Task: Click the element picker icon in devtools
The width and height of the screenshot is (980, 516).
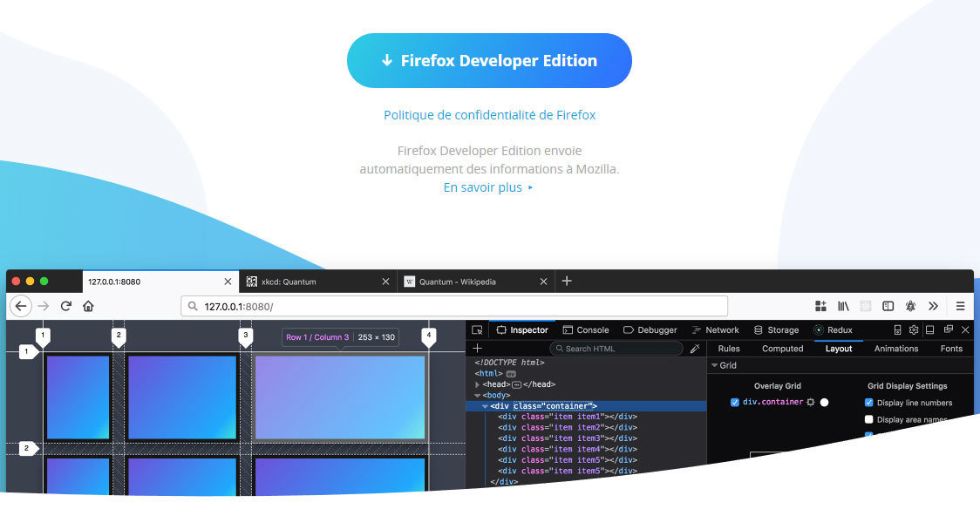Action: pos(477,329)
